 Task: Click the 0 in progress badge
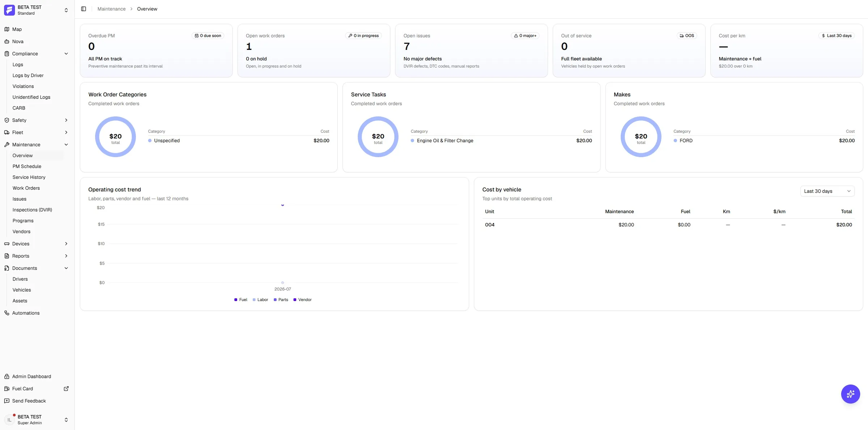tap(363, 36)
